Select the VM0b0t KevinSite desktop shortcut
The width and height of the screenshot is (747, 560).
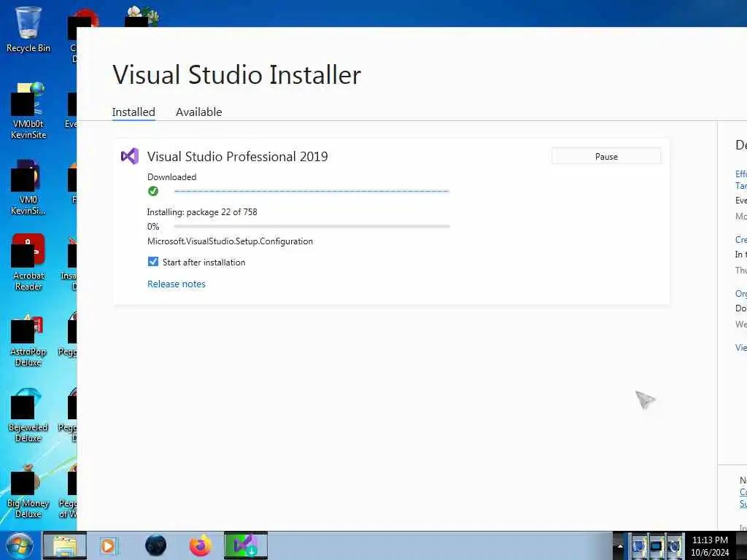click(28, 112)
